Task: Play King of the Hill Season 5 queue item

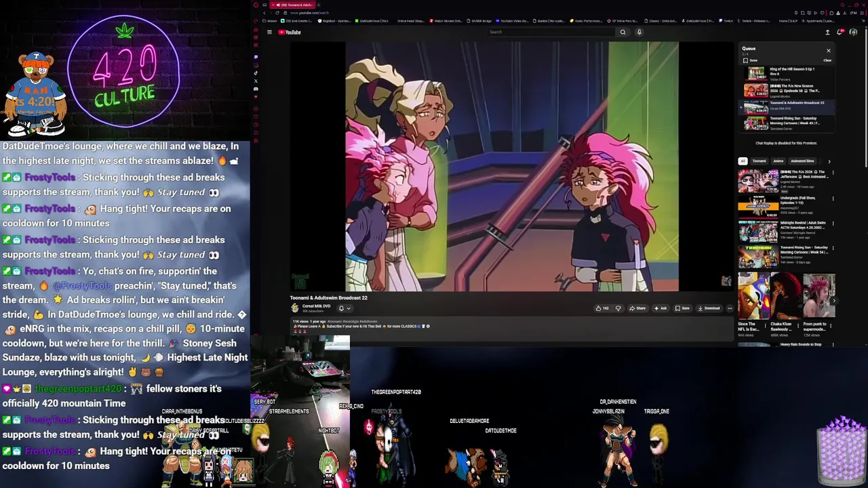Action: pyautogui.click(x=787, y=74)
